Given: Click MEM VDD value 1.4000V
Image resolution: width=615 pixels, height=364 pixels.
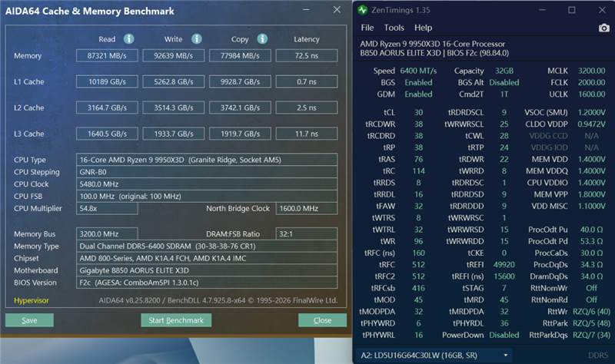Looking at the screenshot, I should click(591, 160).
